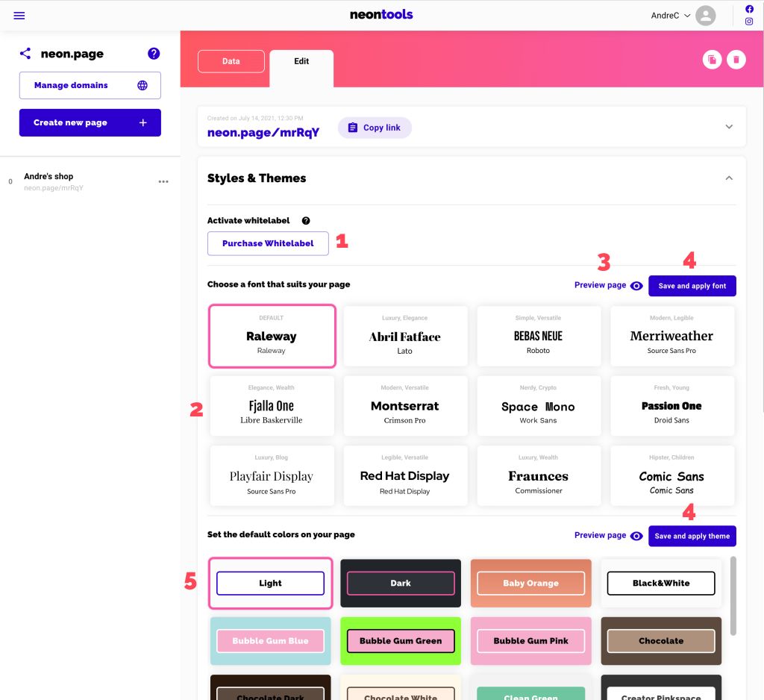Click Save and apply theme
Viewport: 764px width, 700px height.
692,536
